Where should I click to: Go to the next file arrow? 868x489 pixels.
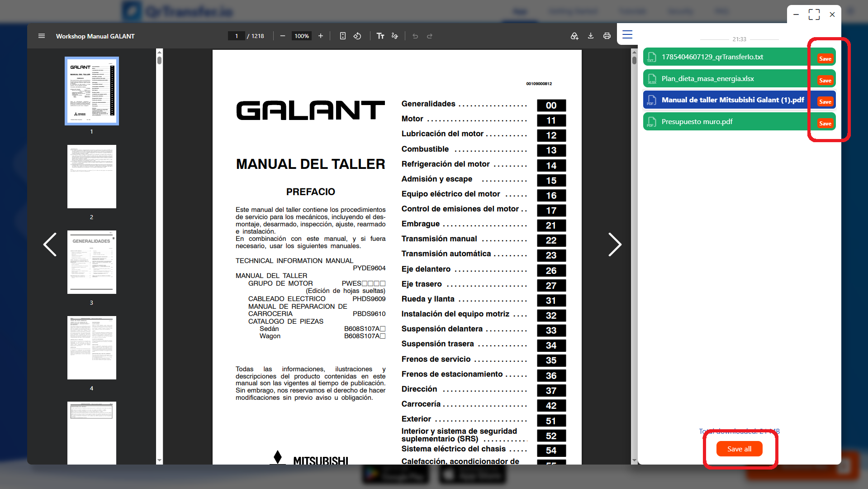point(615,244)
